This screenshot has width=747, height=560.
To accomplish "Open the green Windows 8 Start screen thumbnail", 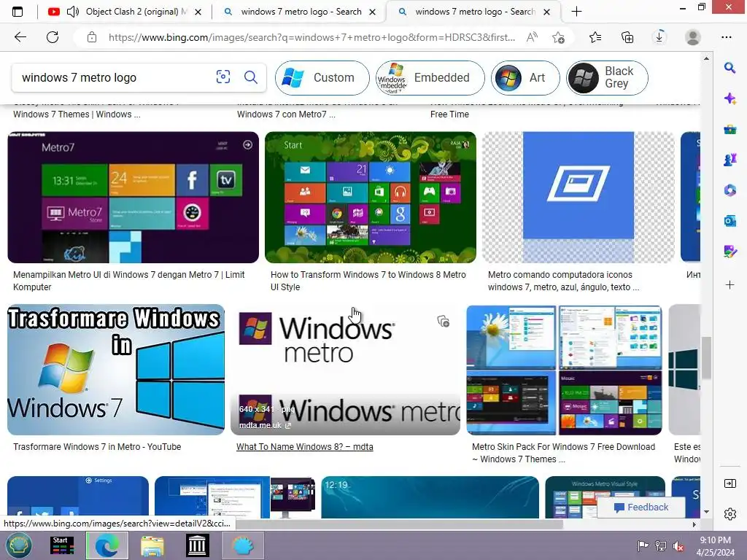I will [371, 197].
